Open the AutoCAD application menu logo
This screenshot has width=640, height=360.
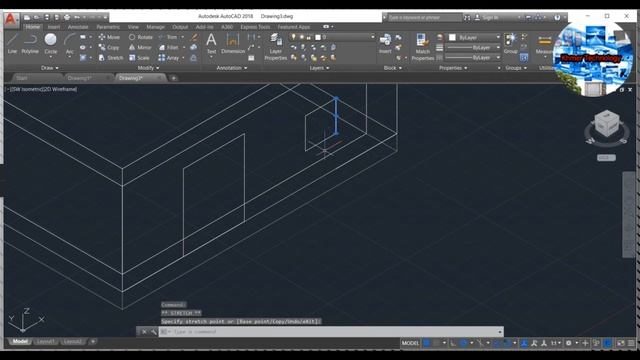(x=11, y=19)
